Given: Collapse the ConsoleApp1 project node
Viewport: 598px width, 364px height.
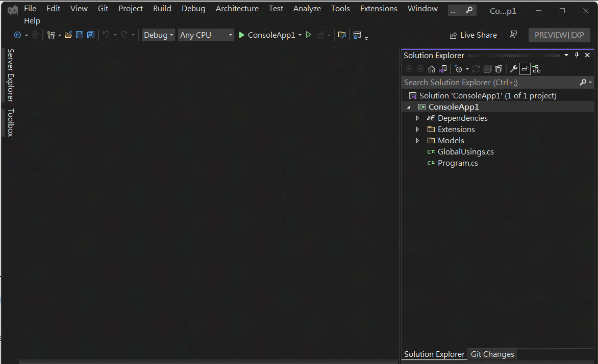Looking at the screenshot, I should click(x=409, y=107).
